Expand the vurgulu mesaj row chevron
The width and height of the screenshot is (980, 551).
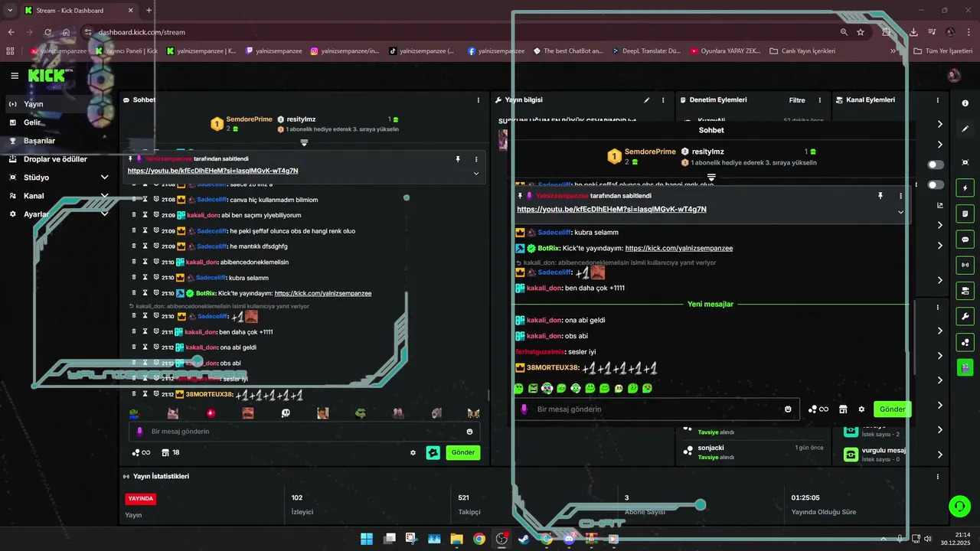coord(940,455)
